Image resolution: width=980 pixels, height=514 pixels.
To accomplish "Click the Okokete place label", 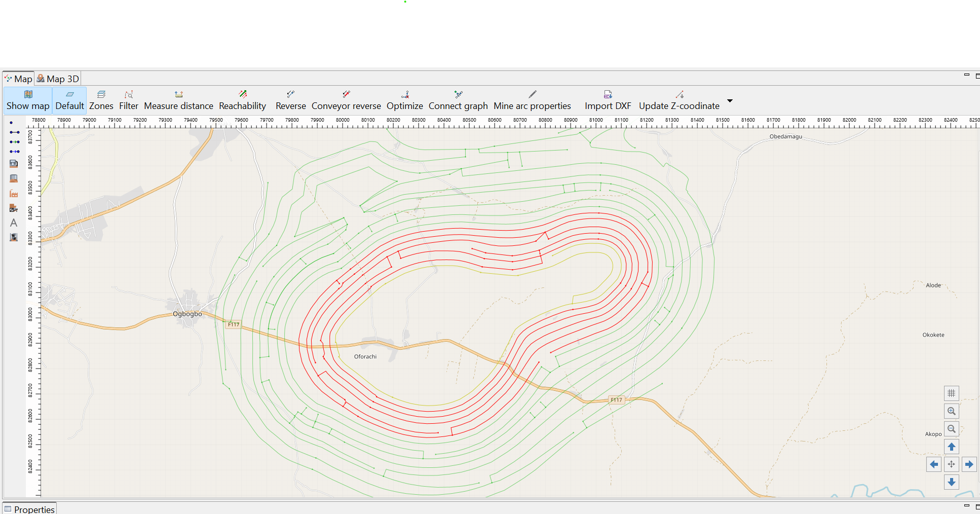I will (x=933, y=335).
